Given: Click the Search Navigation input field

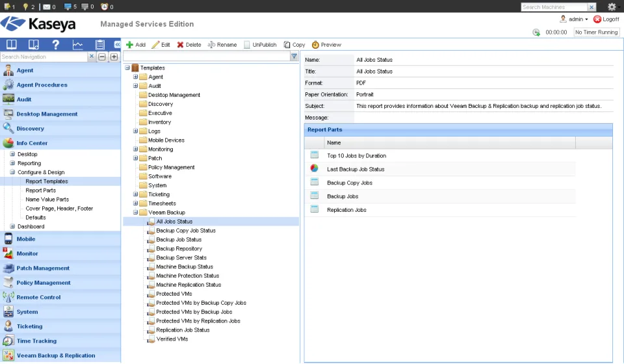Looking at the screenshot, I should pyautogui.click(x=44, y=57).
